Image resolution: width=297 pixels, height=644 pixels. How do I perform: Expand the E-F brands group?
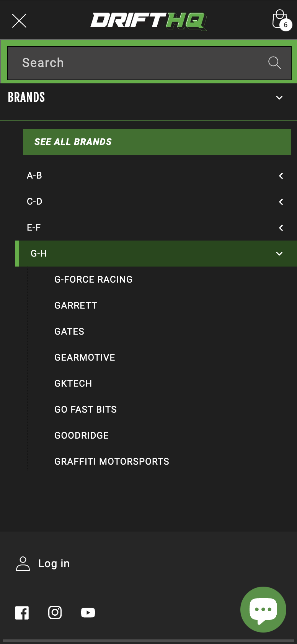coord(281,228)
